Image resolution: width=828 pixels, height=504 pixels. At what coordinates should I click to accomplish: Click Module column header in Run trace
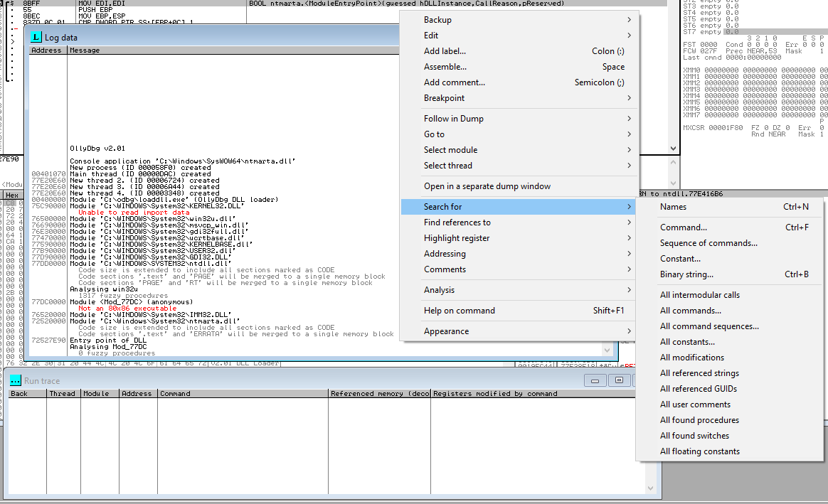(100, 394)
